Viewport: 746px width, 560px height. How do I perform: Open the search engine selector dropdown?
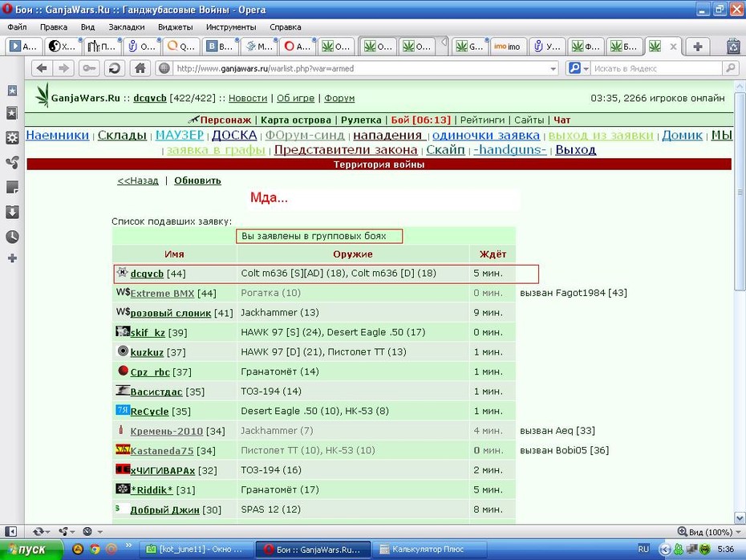click(x=586, y=69)
